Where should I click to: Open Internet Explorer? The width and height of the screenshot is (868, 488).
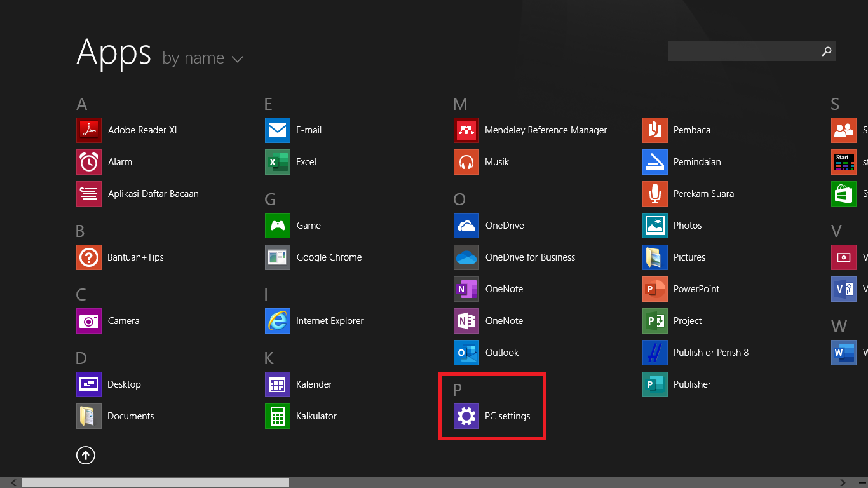[315, 321]
